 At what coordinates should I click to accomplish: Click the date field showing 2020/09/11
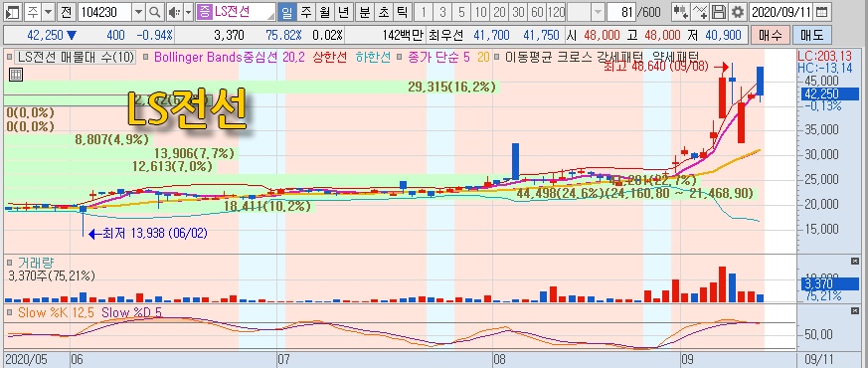[781, 12]
